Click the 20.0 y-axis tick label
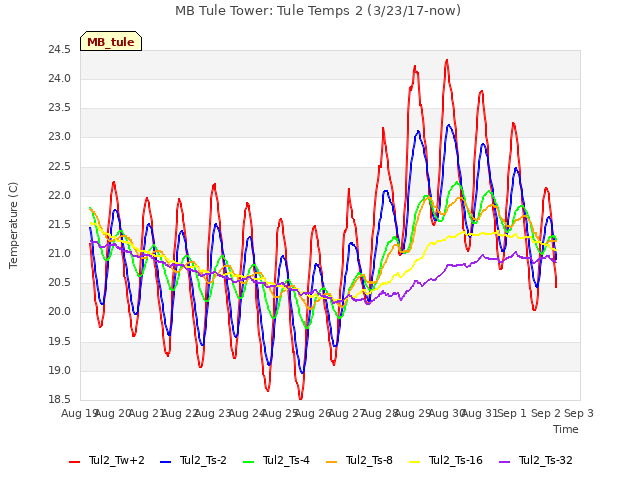 click(60, 312)
